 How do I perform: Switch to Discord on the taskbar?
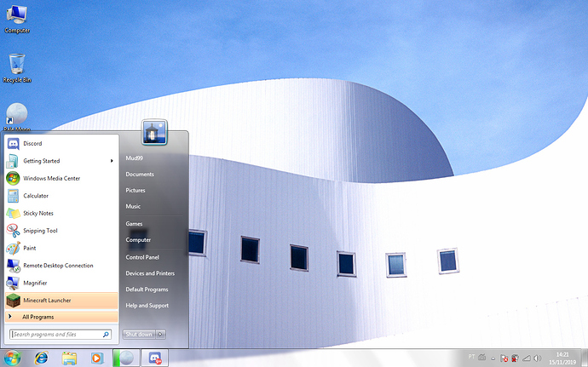[x=154, y=358]
